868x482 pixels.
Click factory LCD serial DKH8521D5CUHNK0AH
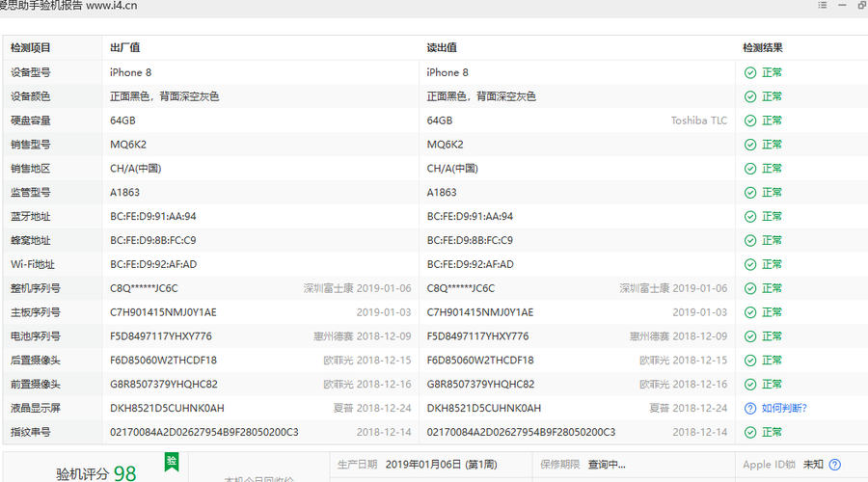pyautogui.click(x=167, y=409)
